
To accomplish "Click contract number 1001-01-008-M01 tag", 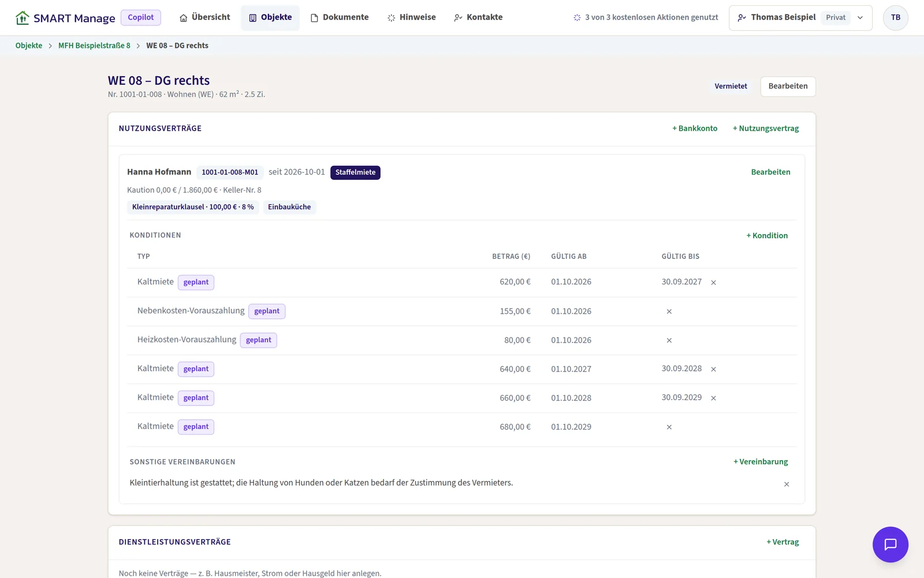I will (230, 172).
